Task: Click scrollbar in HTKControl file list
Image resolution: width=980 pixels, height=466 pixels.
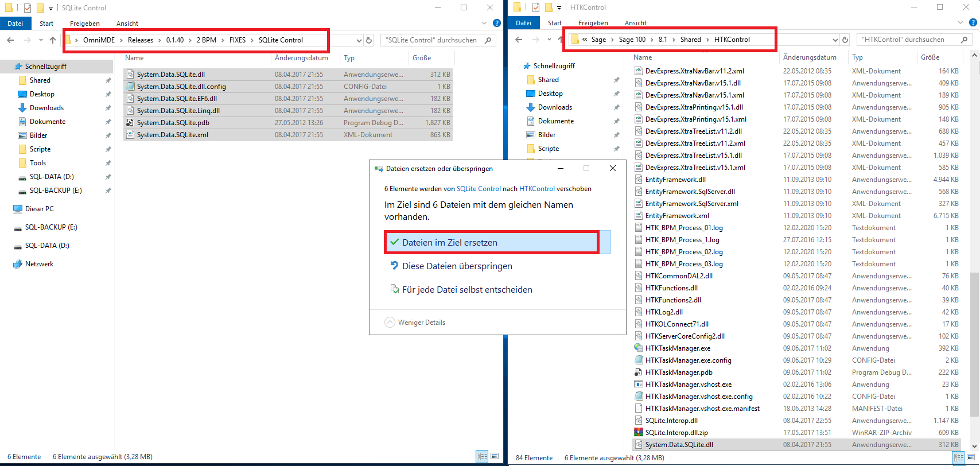Action: tap(974, 344)
